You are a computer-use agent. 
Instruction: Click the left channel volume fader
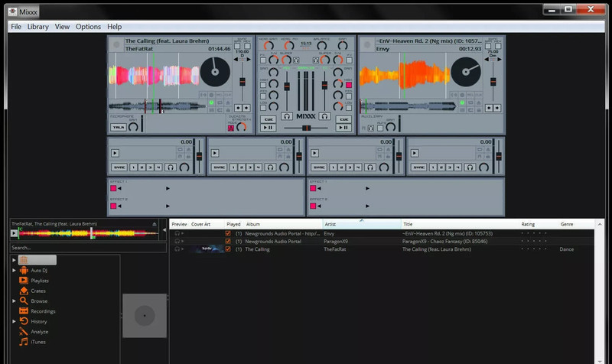[x=287, y=86]
